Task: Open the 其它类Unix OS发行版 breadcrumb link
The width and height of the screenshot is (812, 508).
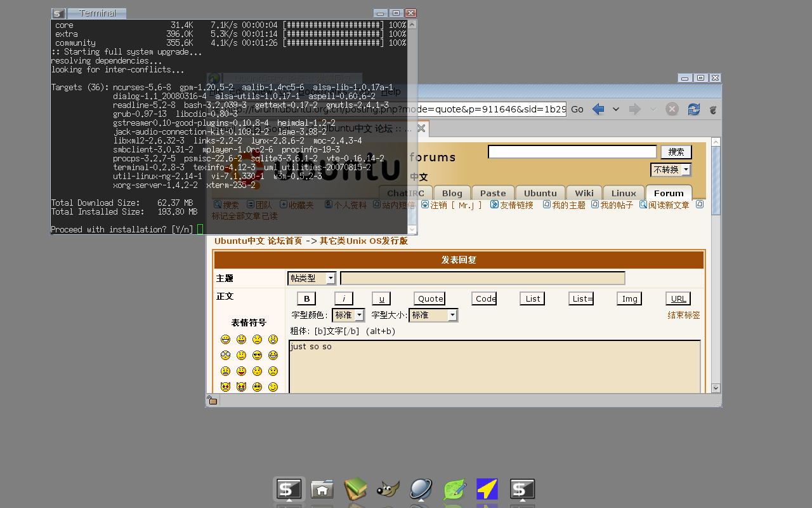Action: (363, 241)
